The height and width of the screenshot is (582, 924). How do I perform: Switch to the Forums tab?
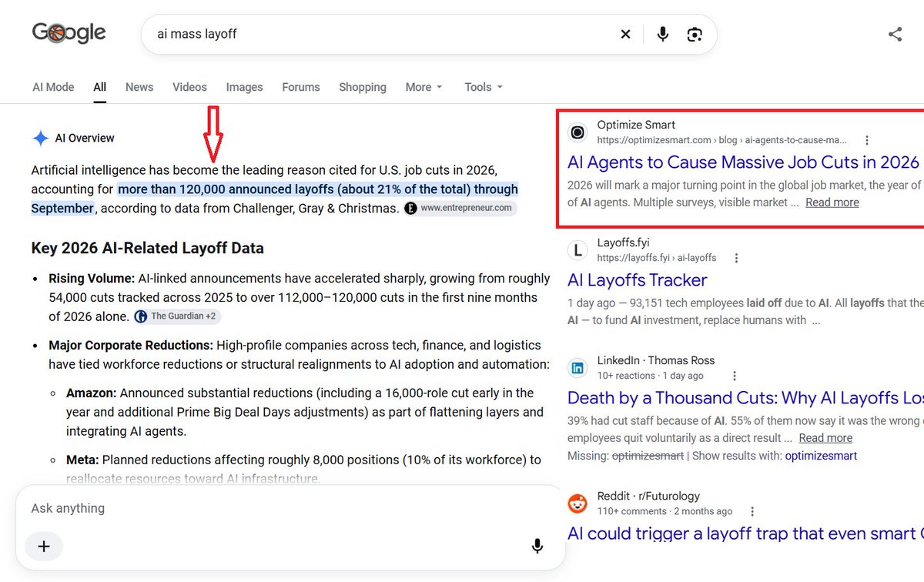pos(301,87)
